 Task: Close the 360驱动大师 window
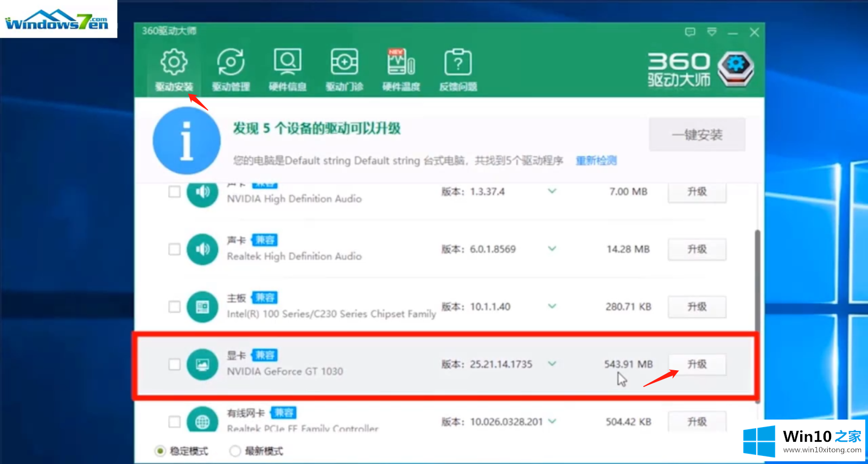pyautogui.click(x=754, y=33)
